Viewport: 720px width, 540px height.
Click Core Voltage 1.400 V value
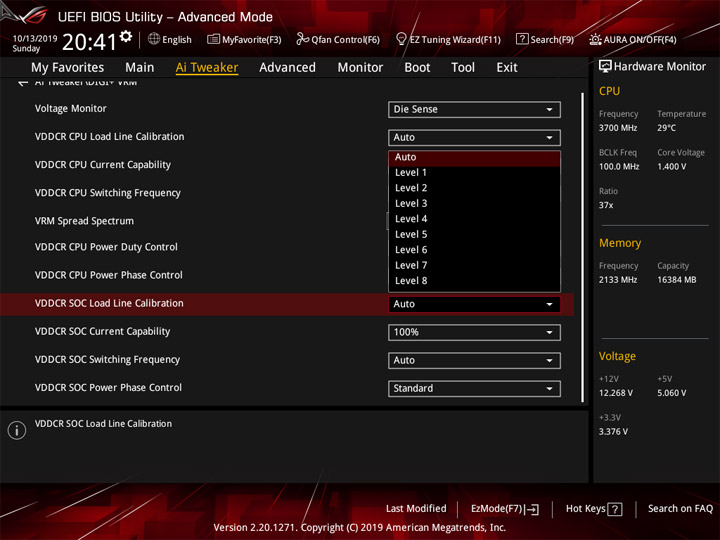[x=671, y=167]
